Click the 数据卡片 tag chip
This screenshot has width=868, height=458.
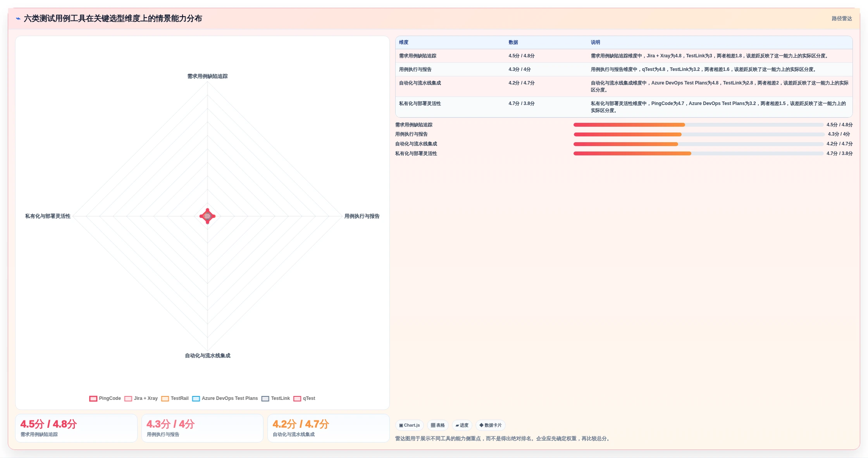491,425
